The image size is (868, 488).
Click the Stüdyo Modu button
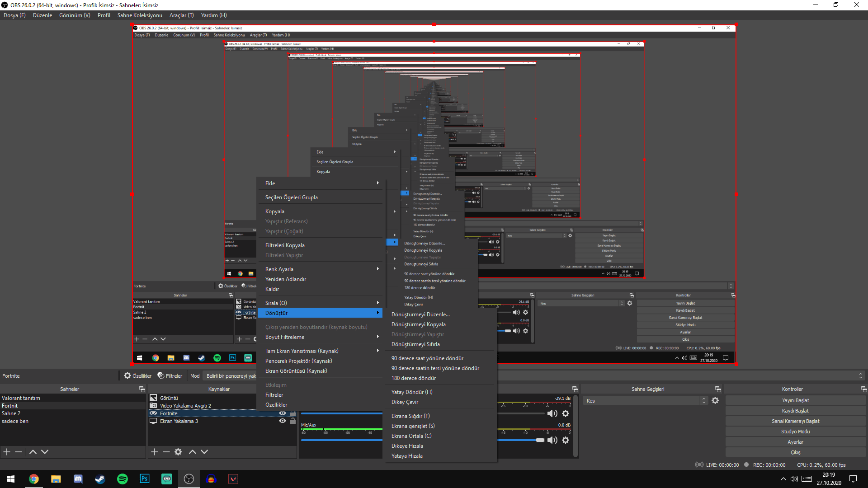(x=795, y=432)
